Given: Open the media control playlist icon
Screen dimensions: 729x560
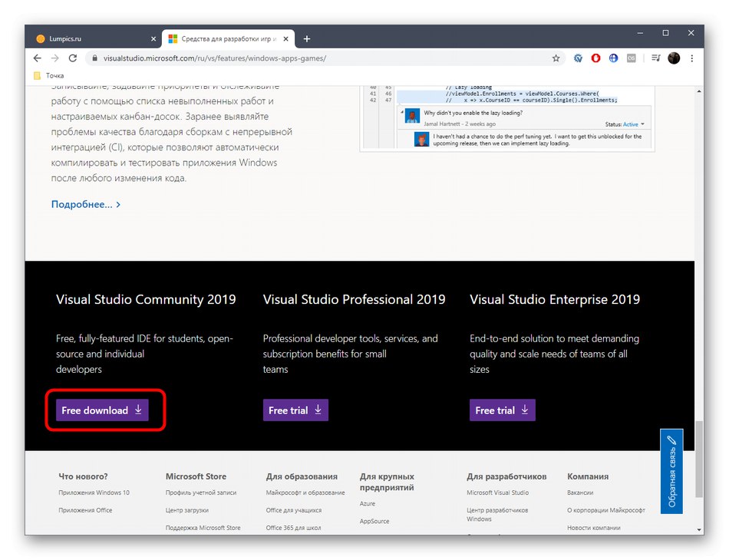Looking at the screenshot, I should (655, 58).
